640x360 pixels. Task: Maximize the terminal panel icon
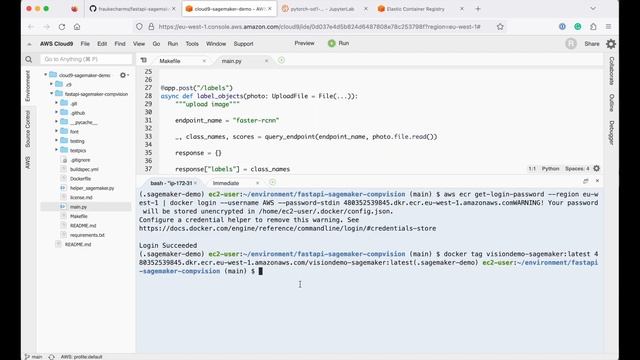tap(586, 181)
